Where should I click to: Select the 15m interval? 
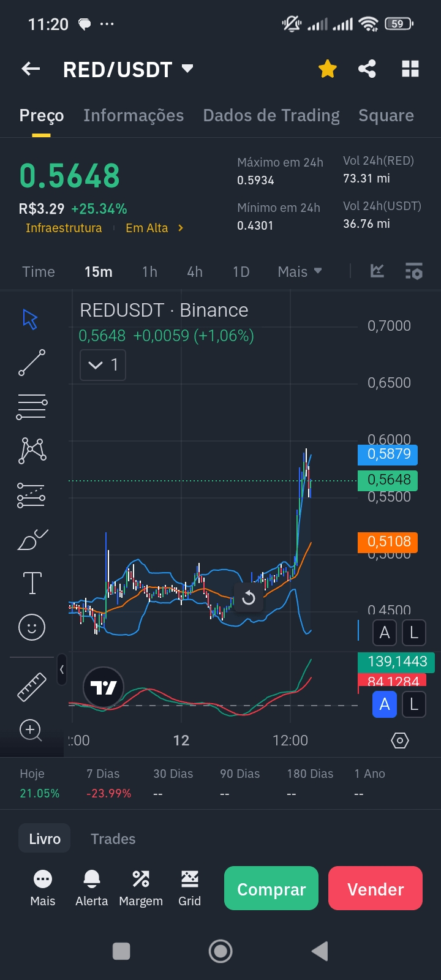coord(98,271)
